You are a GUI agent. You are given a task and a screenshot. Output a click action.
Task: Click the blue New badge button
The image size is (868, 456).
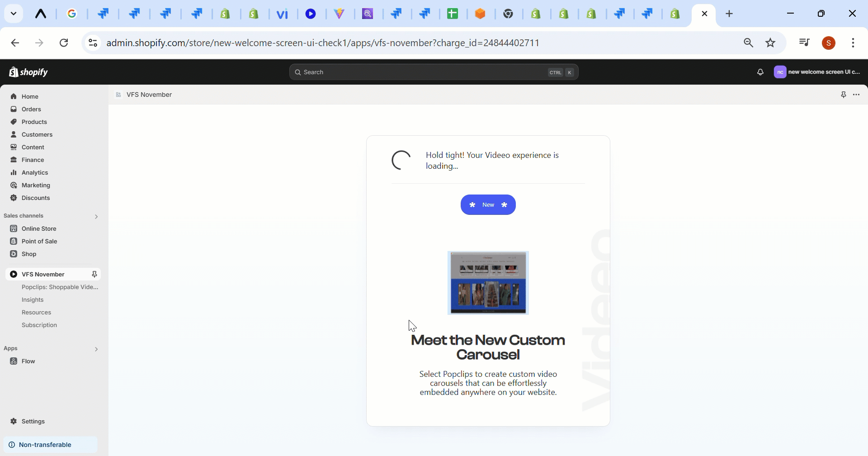[x=488, y=205]
